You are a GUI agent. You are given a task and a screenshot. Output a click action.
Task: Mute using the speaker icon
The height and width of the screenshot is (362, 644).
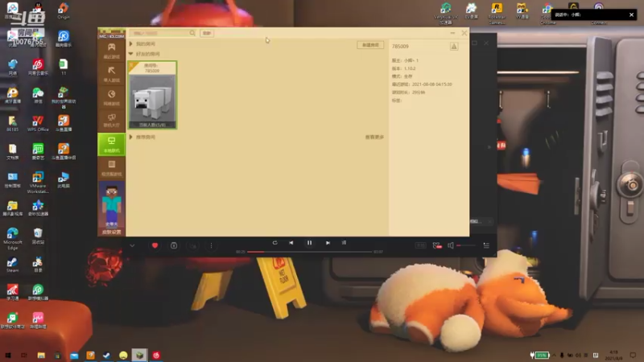pyautogui.click(x=451, y=245)
